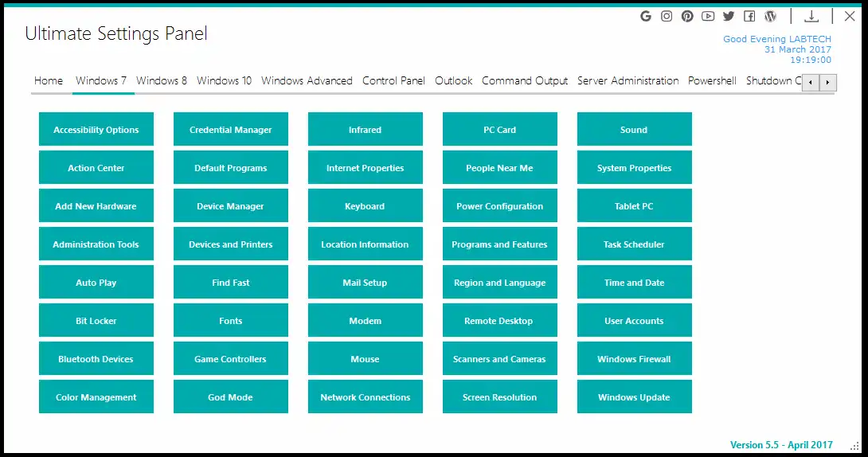Launch God Mode
Viewport: 868px width, 457px height.
(x=231, y=396)
